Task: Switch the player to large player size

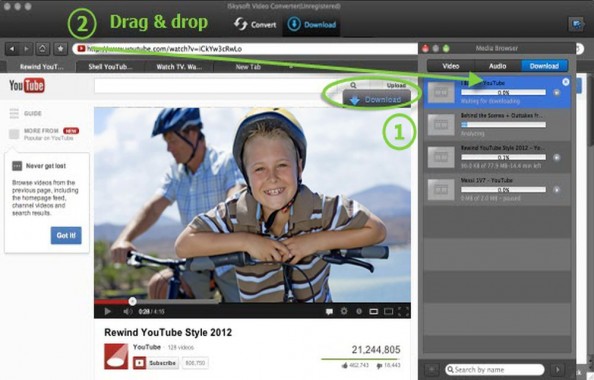Action: [x=388, y=311]
